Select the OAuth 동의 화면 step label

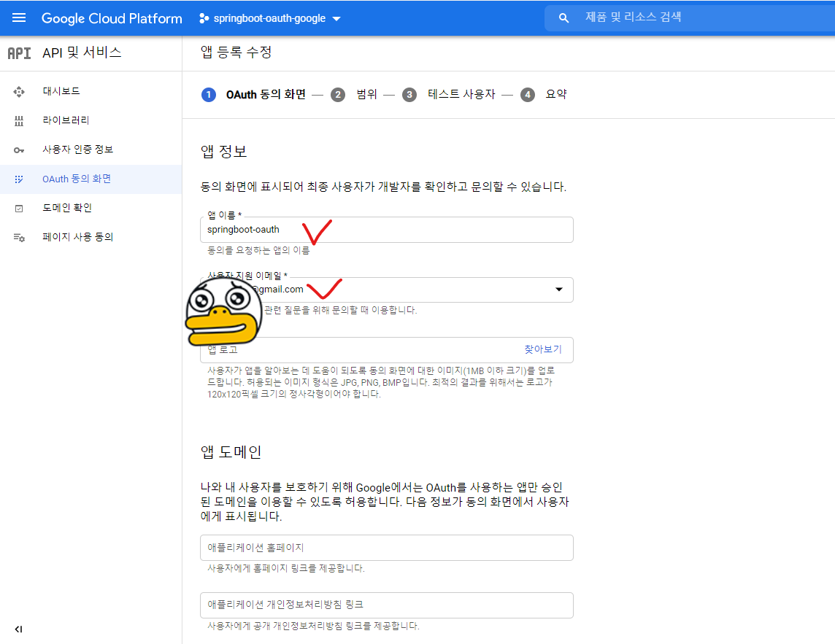(266, 95)
